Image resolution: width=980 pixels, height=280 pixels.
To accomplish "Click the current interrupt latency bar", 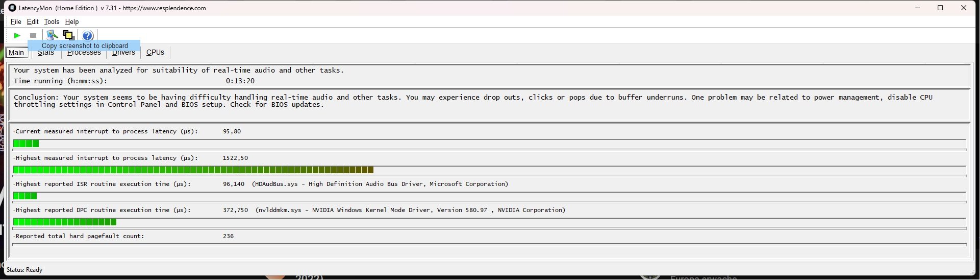I will tap(490, 144).
